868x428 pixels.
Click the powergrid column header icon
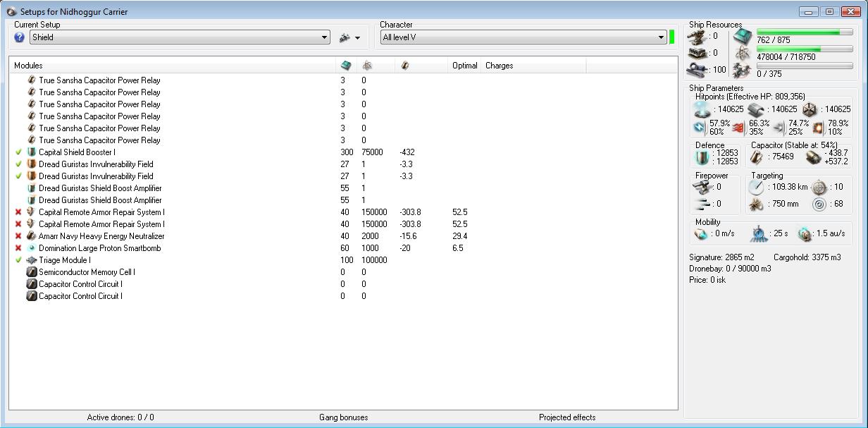coord(367,66)
